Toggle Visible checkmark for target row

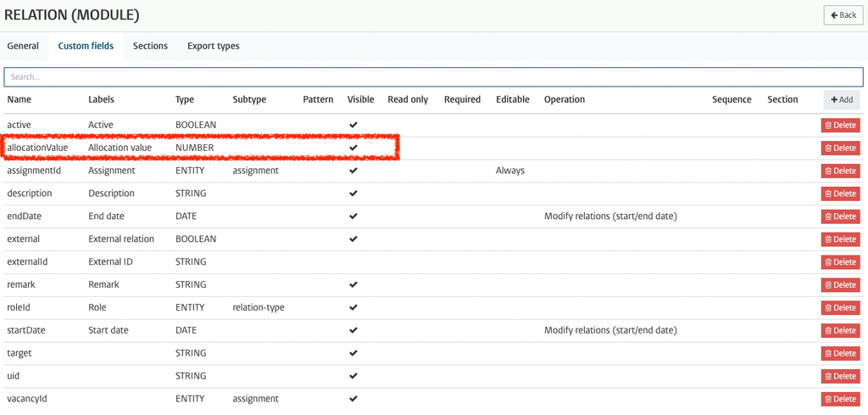point(353,353)
